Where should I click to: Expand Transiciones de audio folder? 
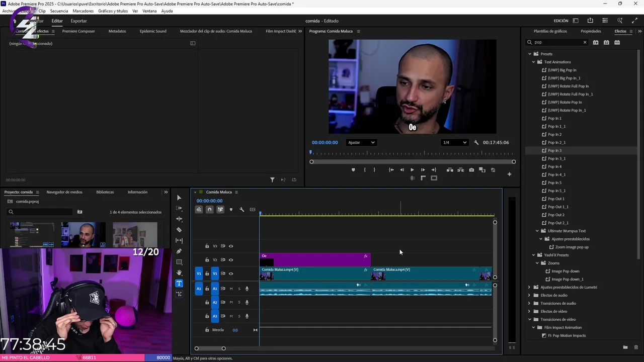click(x=529, y=303)
